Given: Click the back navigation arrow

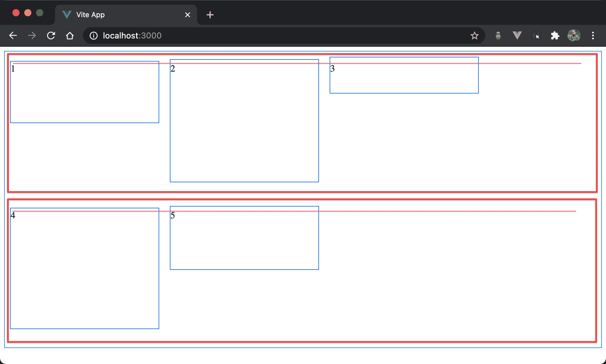Looking at the screenshot, I should coord(13,36).
